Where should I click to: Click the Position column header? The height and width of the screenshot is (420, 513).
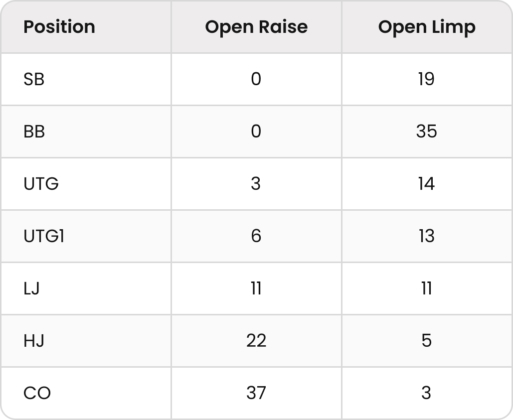pos(59,27)
